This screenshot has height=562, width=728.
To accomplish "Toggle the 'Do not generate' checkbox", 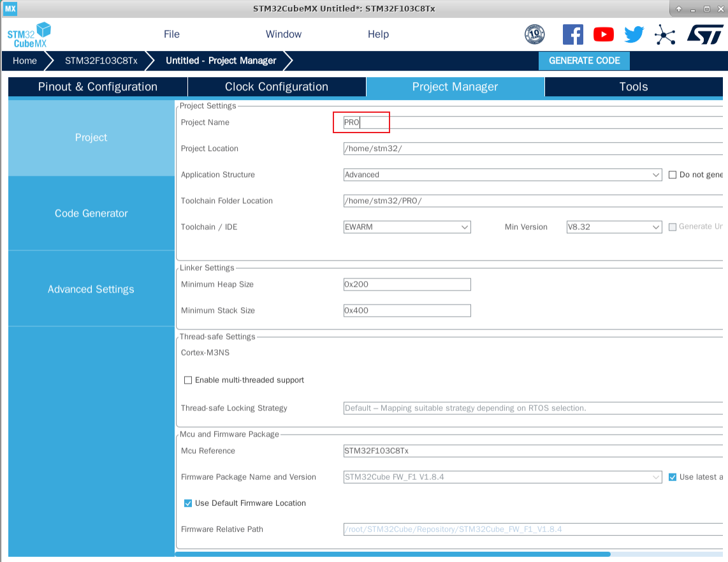I will tap(673, 175).
